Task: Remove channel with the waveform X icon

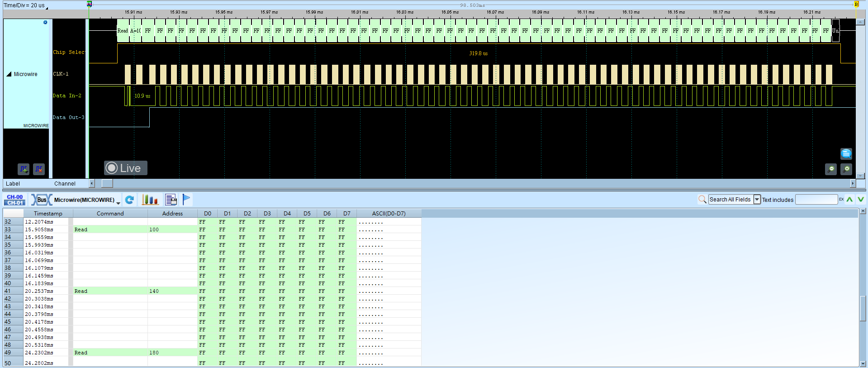Action: [39, 169]
